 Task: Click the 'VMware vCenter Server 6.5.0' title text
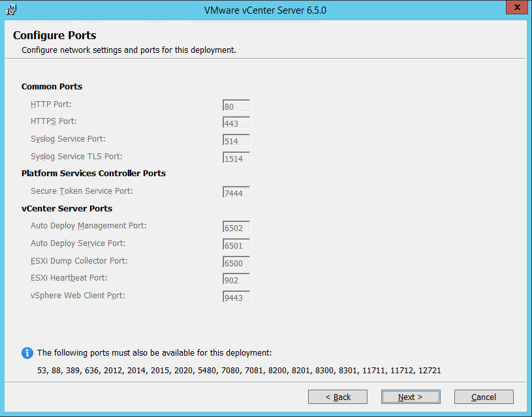pyautogui.click(x=265, y=10)
